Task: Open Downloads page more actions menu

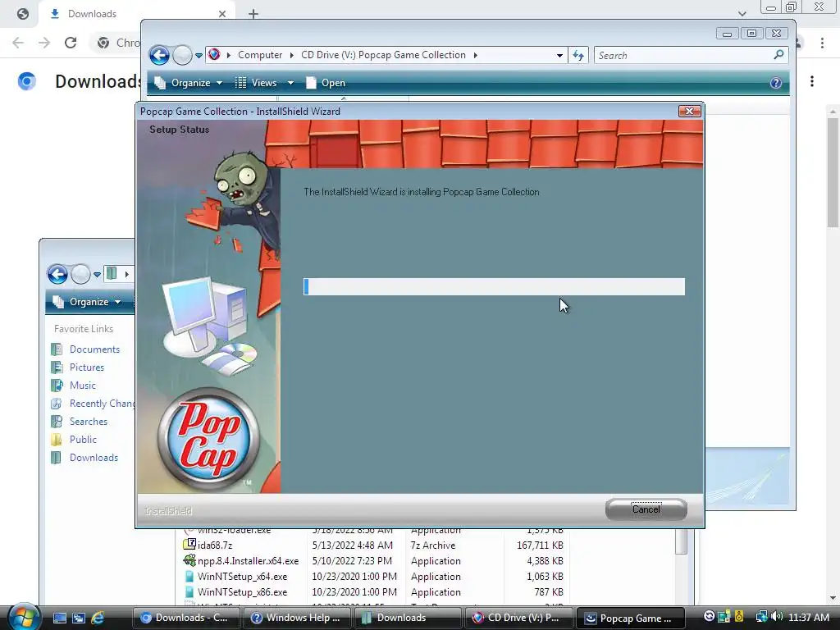Action: coord(812,81)
